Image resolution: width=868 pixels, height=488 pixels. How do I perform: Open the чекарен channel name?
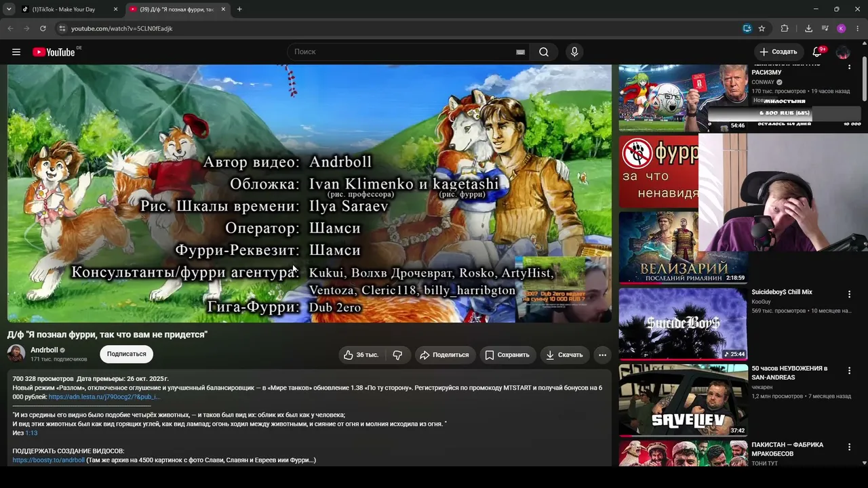tap(762, 387)
